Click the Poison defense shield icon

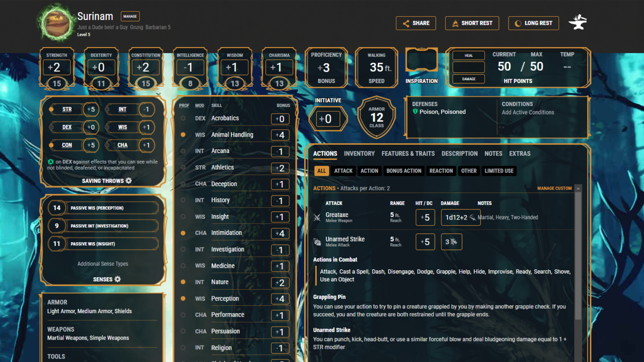pos(415,112)
